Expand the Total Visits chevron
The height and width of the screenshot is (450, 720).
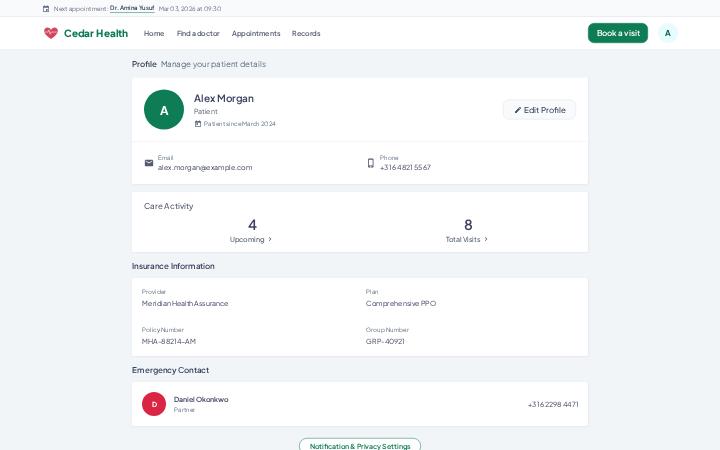(486, 239)
